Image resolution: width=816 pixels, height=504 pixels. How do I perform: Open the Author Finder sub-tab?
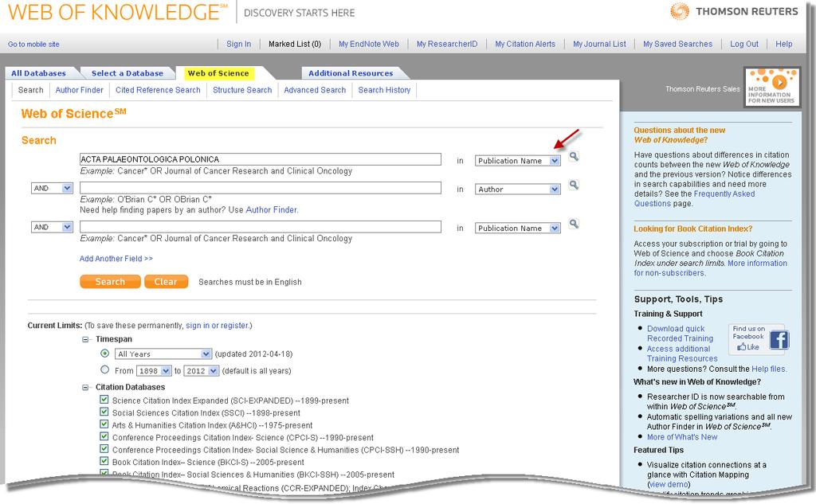coord(79,90)
